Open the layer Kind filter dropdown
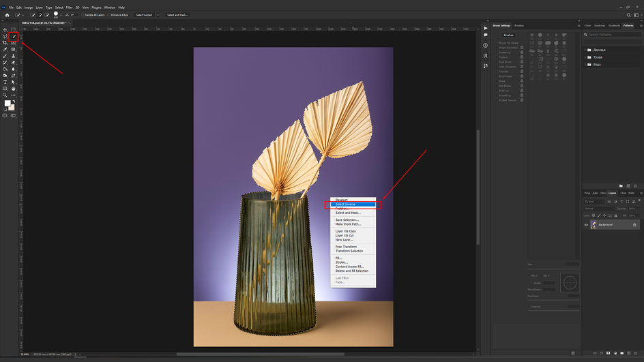This screenshot has height=362, width=644. [594, 202]
